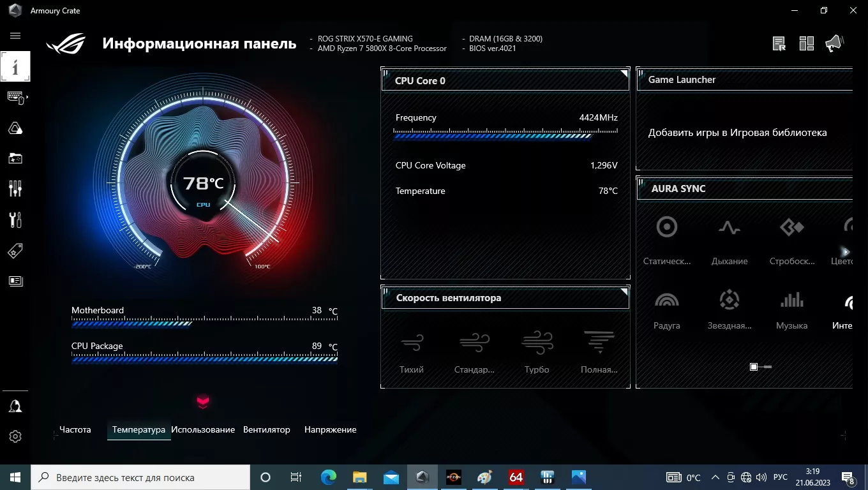This screenshot has height=490, width=868.
Task: Expand the CPU Core 0 panel corner
Action: click(624, 74)
